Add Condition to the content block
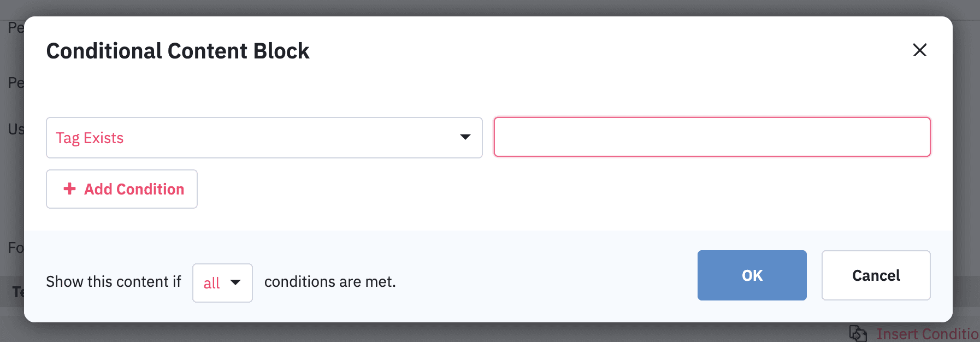 tap(122, 189)
